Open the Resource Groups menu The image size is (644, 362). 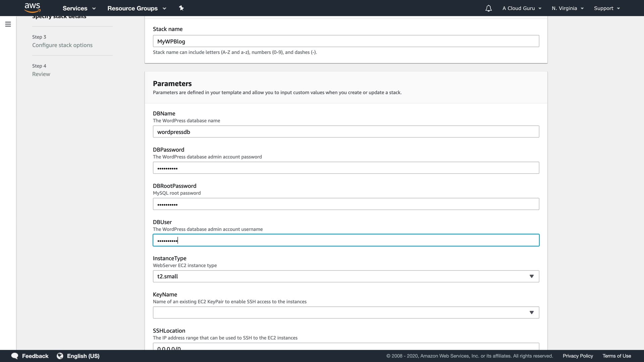tap(137, 8)
